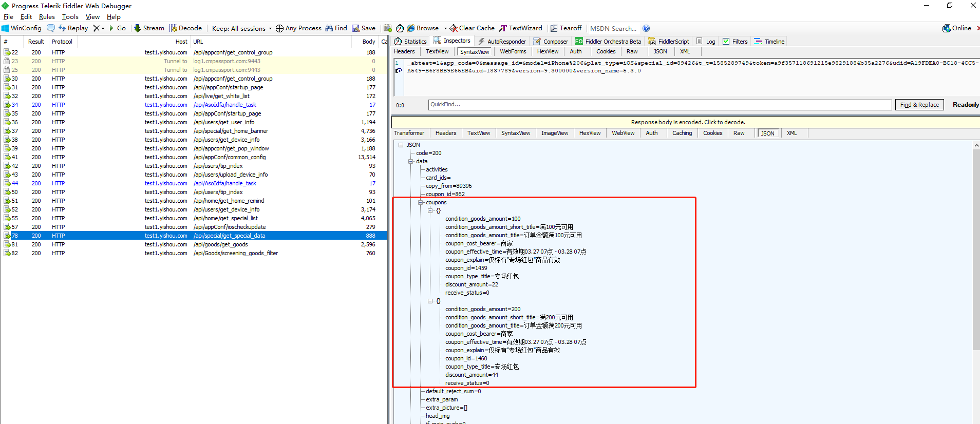Click Clear Cache toolbar button
The width and height of the screenshot is (980, 424).
473,28
